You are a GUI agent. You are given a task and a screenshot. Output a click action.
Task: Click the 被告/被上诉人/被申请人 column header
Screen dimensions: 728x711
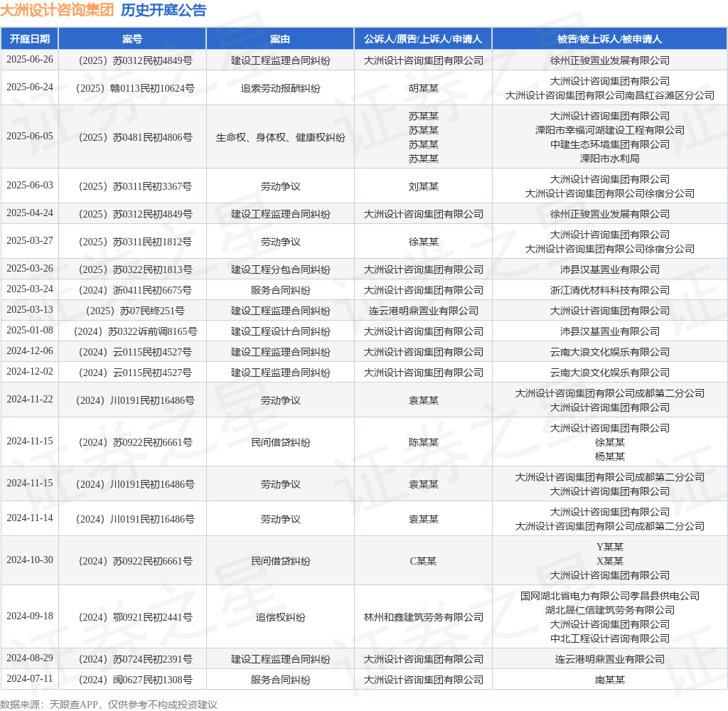(x=609, y=39)
